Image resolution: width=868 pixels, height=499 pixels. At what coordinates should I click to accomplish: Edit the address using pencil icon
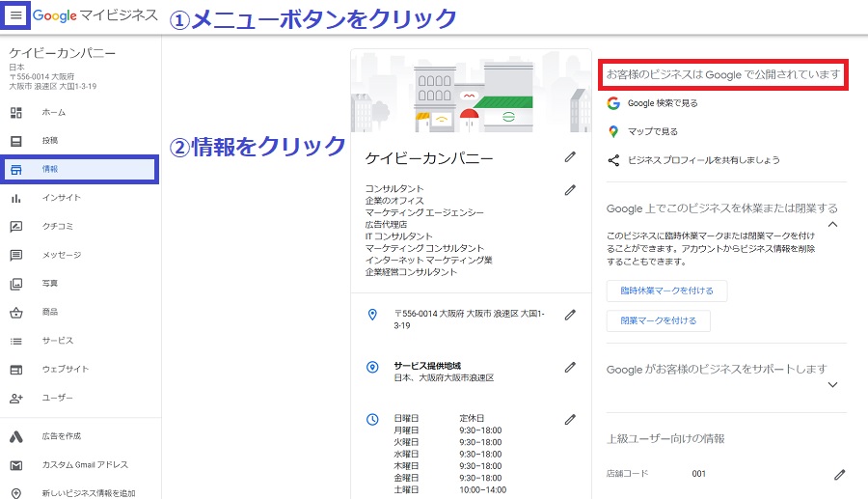point(570,315)
